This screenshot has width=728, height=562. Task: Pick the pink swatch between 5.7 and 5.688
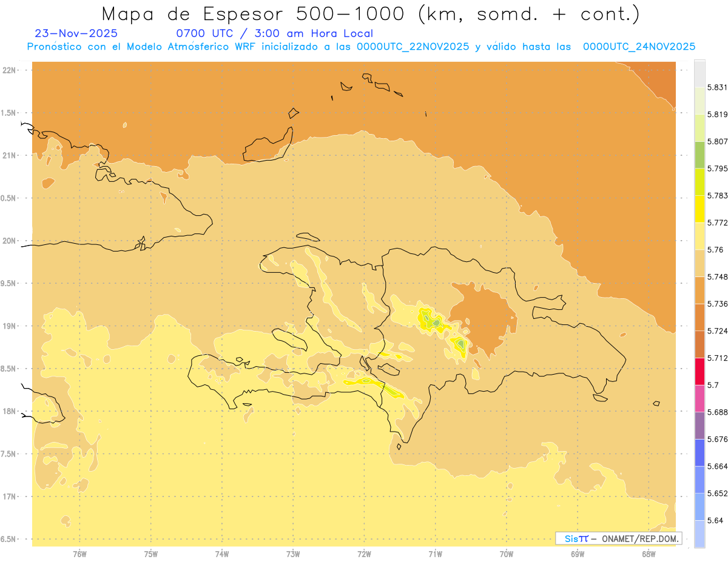coord(699,398)
